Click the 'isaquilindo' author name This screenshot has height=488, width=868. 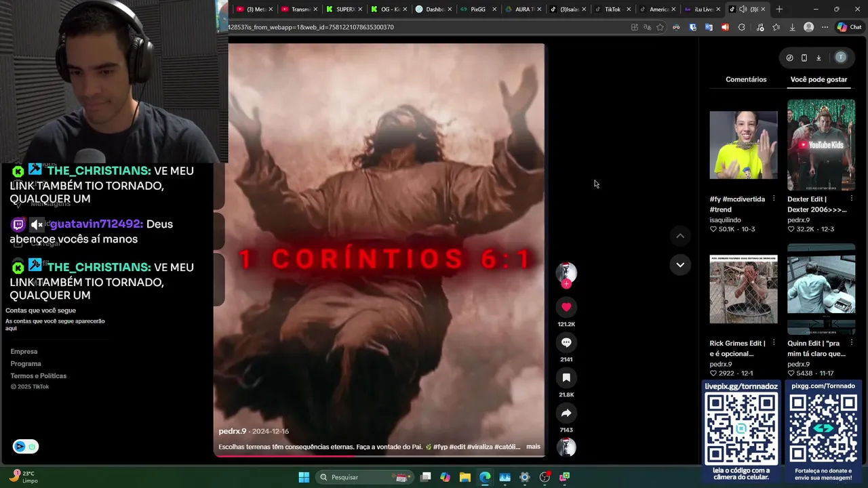coord(725,220)
